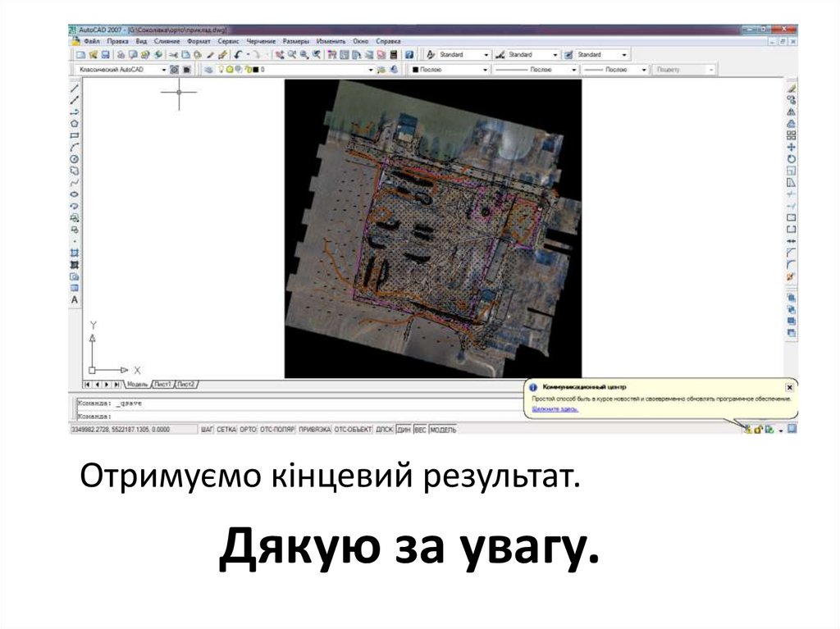Toggle ПРИВЯЗКА object snap

click(314, 430)
